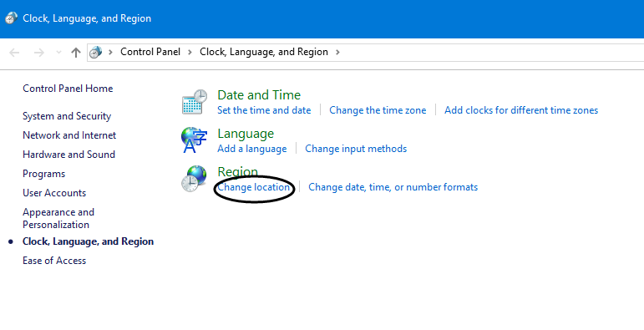Viewport: 644px width, 330px height.
Task: Expand chevron after Clock, Language, and Region breadcrumb
Action: click(337, 52)
